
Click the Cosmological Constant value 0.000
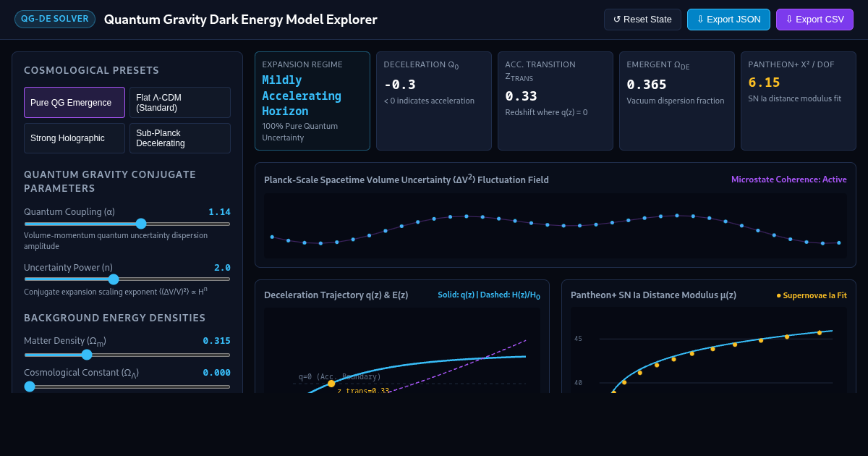click(x=216, y=373)
